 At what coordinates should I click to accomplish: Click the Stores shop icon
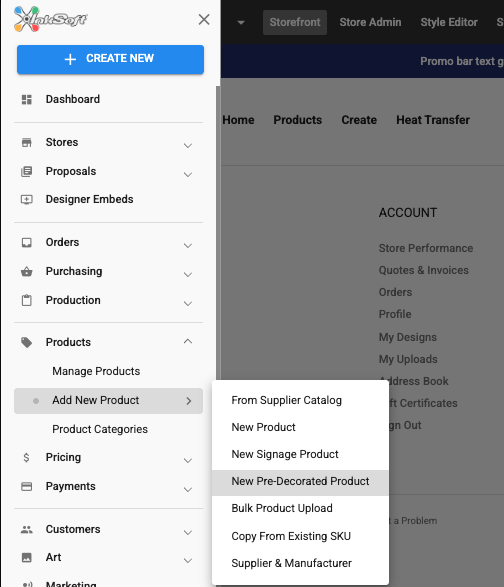coord(27,142)
